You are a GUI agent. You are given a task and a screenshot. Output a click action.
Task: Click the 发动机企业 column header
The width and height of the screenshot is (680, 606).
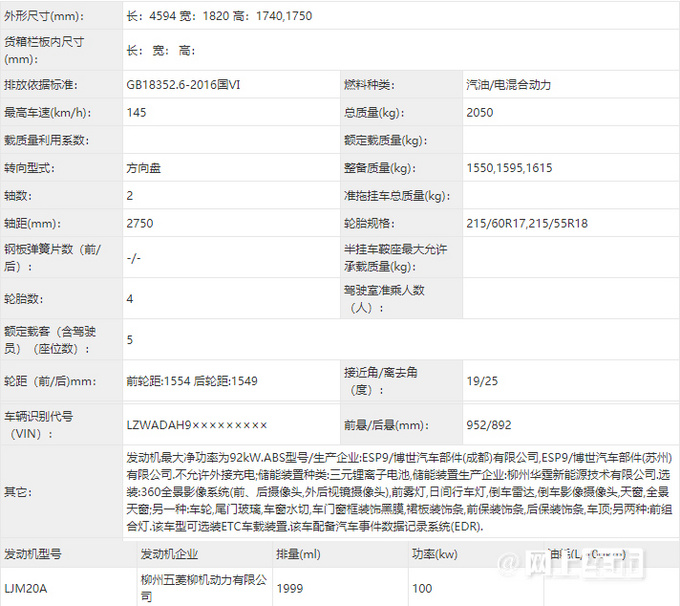(x=169, y=554)
